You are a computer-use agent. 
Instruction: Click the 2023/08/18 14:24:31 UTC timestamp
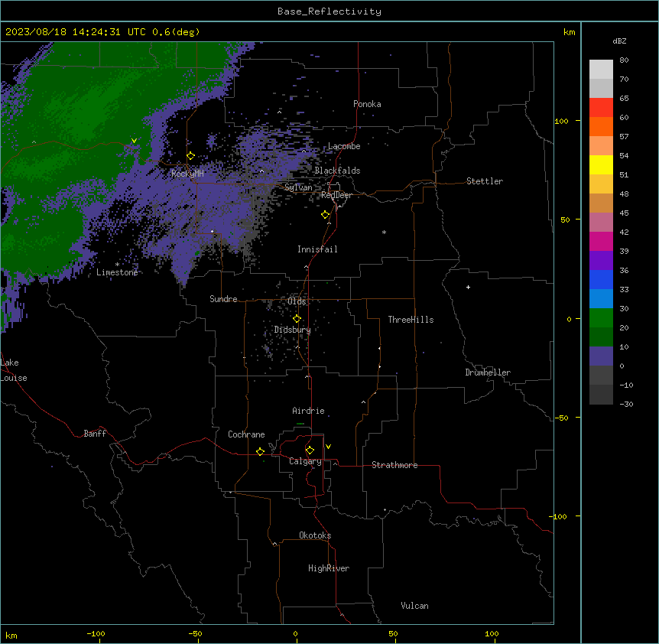pos(76,32)
